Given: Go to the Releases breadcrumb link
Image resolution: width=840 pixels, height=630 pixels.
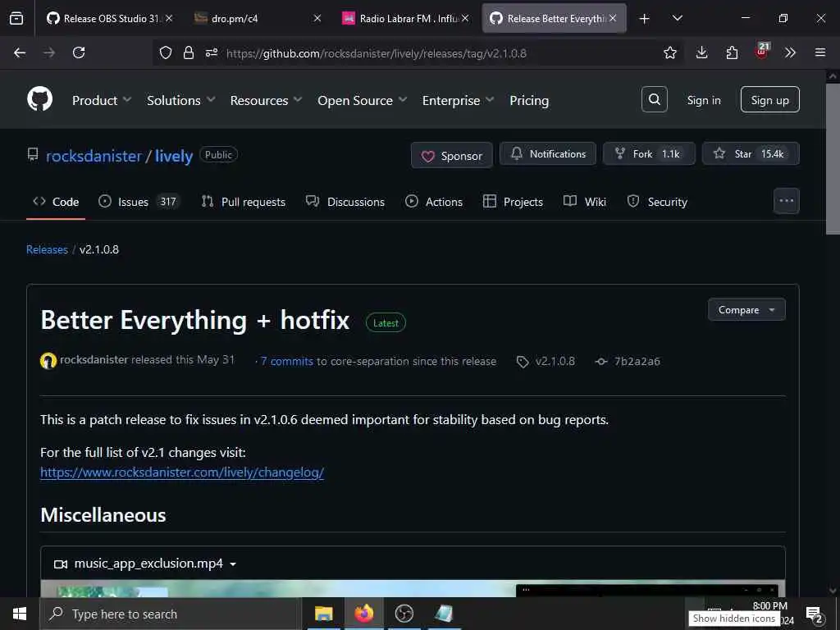Looking at the screenshot, I should pyautogui.click(x=47, y=249).
